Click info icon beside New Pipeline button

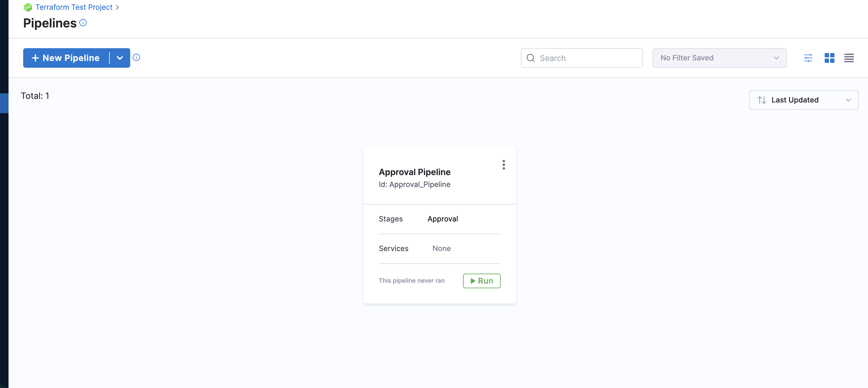tap(136, 57)
